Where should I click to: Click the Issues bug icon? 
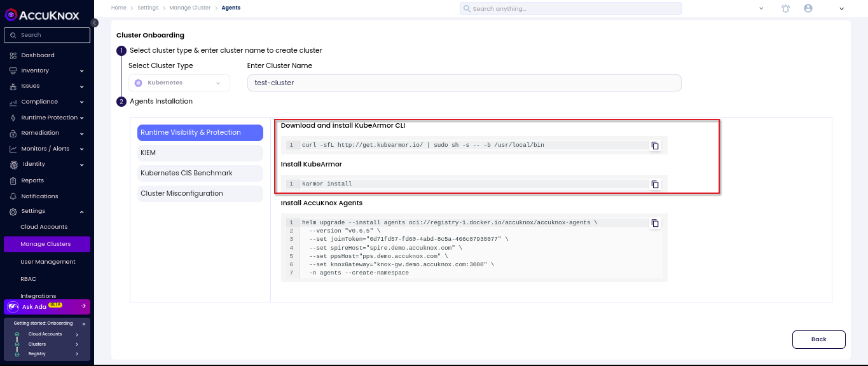13,86
